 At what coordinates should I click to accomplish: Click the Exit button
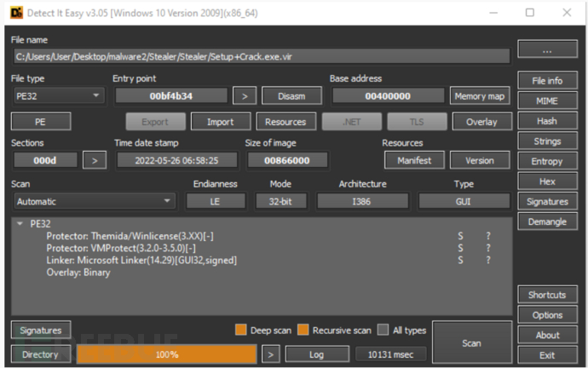point(547,355)
